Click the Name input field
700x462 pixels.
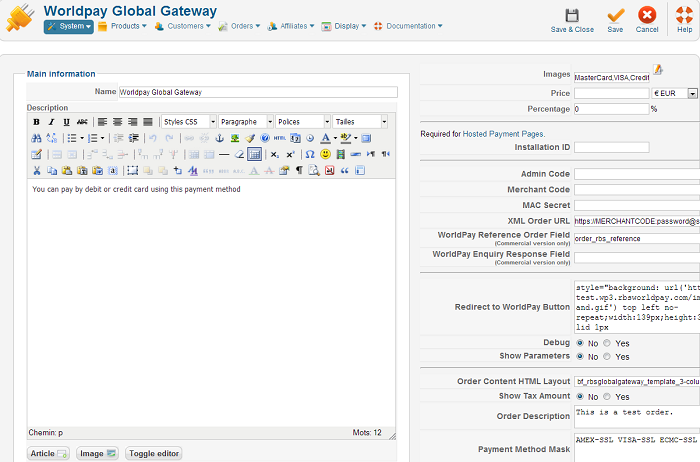pos(258,92)
